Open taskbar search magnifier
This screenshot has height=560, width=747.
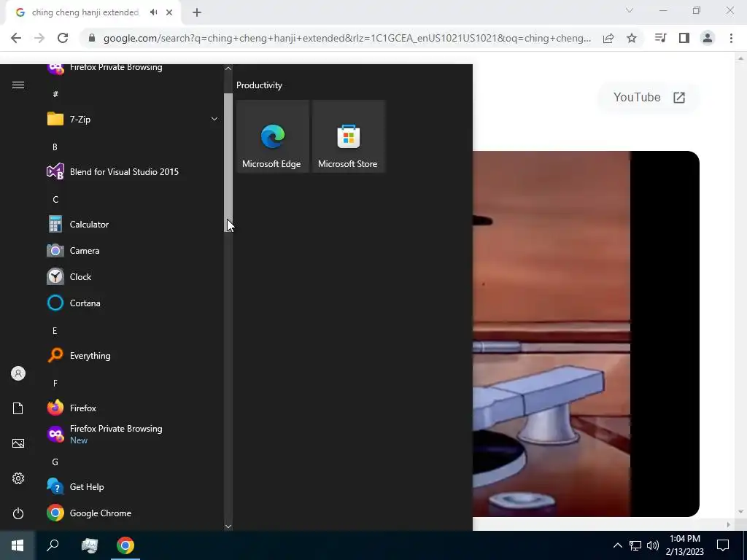(53, 545)
